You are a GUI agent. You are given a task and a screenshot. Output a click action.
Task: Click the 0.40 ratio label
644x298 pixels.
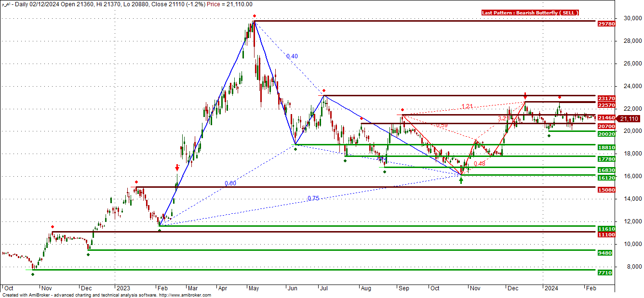[292, 56]
